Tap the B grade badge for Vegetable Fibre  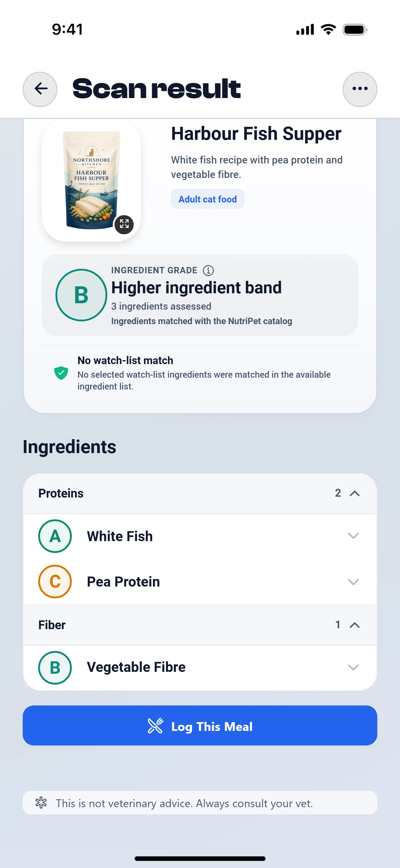55,667
